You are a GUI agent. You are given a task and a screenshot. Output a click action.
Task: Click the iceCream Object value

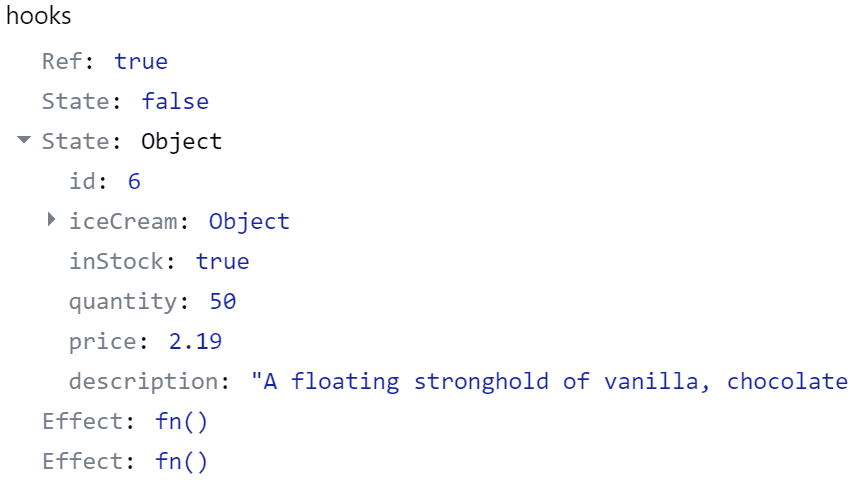[249, 222]
